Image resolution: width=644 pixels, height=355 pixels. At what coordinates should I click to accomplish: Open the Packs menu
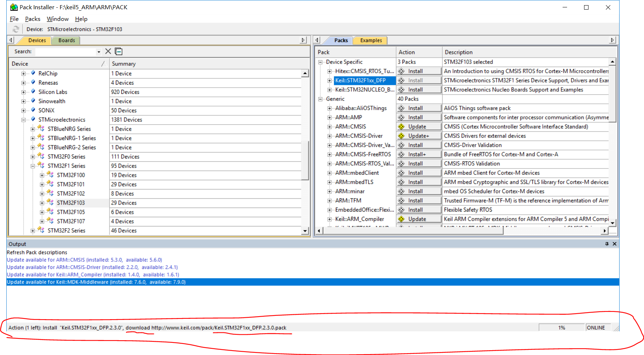coord(33,19)
